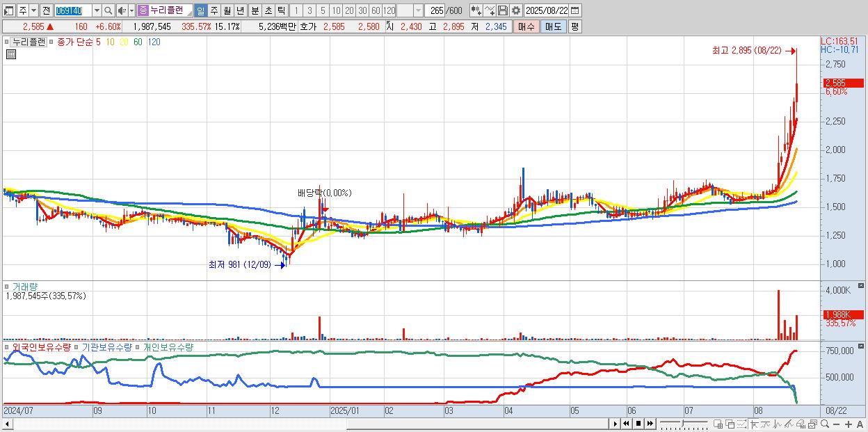This screenshot has height=432, width=868.
Task: Open the dropdown arrow next to 주
Action: click(x=33, y=10)
